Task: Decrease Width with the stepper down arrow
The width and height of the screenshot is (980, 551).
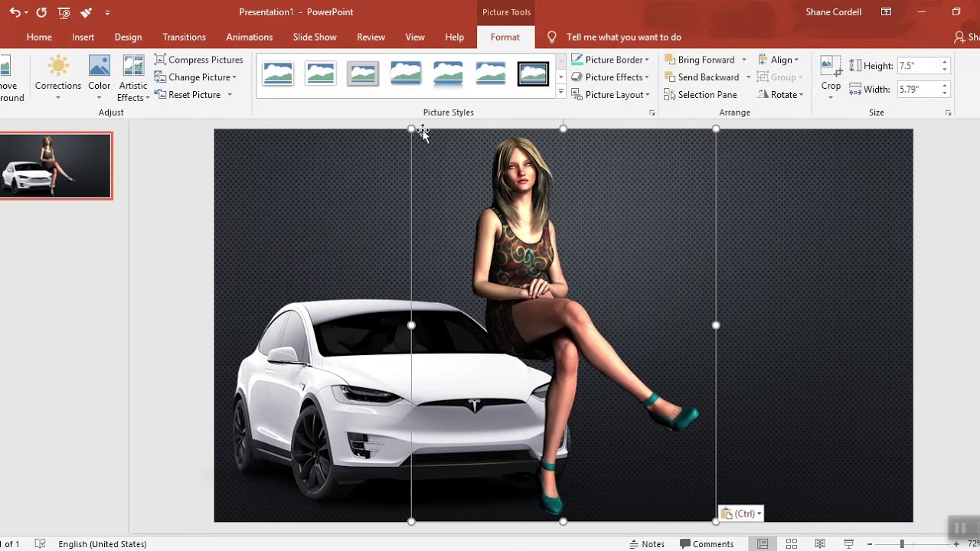Action: [945, 93]
